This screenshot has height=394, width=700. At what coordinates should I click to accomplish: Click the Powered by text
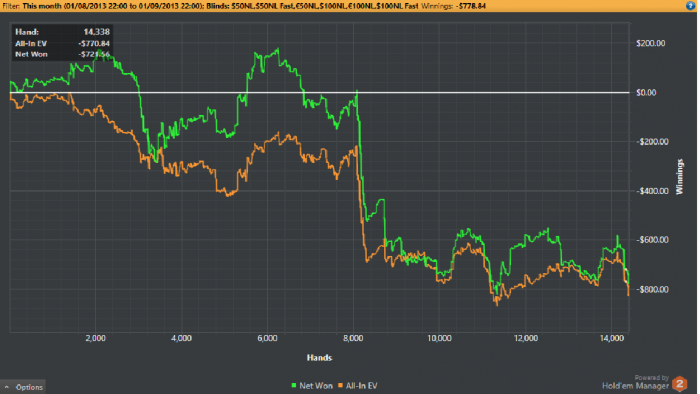click(651, 377)
